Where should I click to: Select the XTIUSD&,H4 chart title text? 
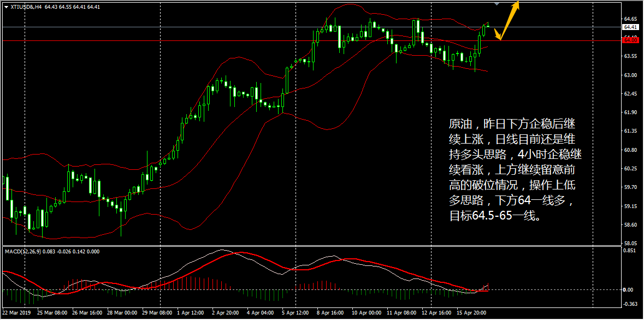coord(26,7)
